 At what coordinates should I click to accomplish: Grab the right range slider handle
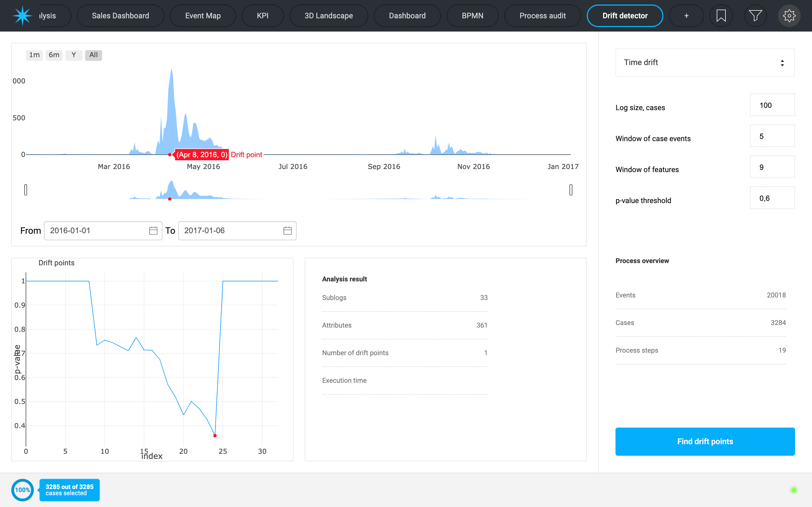[571, 190]
